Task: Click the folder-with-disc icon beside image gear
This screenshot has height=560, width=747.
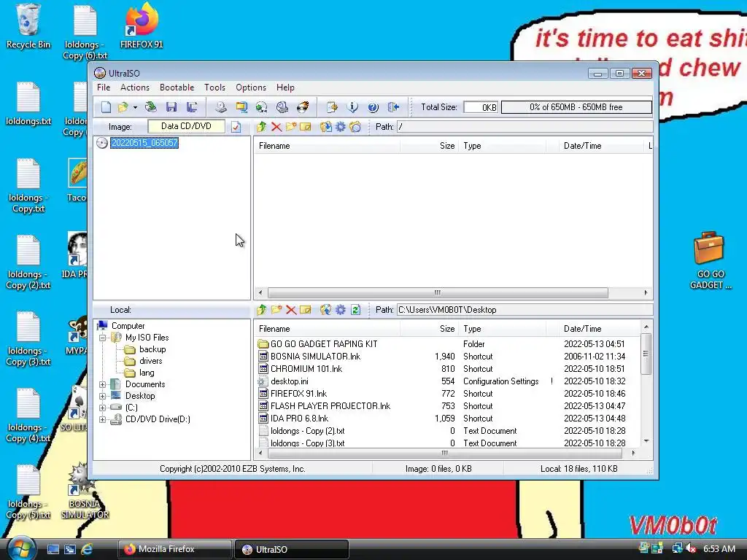Action: click(355, 127)
